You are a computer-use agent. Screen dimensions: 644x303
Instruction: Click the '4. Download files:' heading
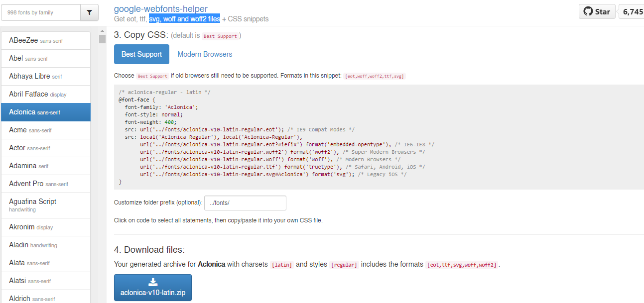(x=149, y=250)
